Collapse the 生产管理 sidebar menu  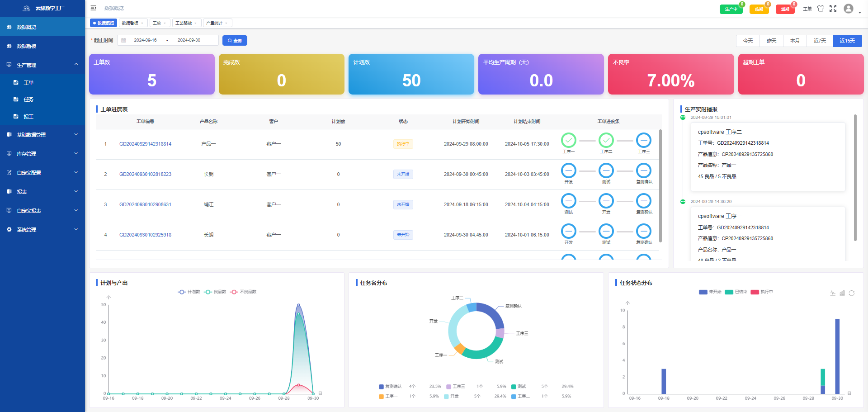tap(42, 65)
